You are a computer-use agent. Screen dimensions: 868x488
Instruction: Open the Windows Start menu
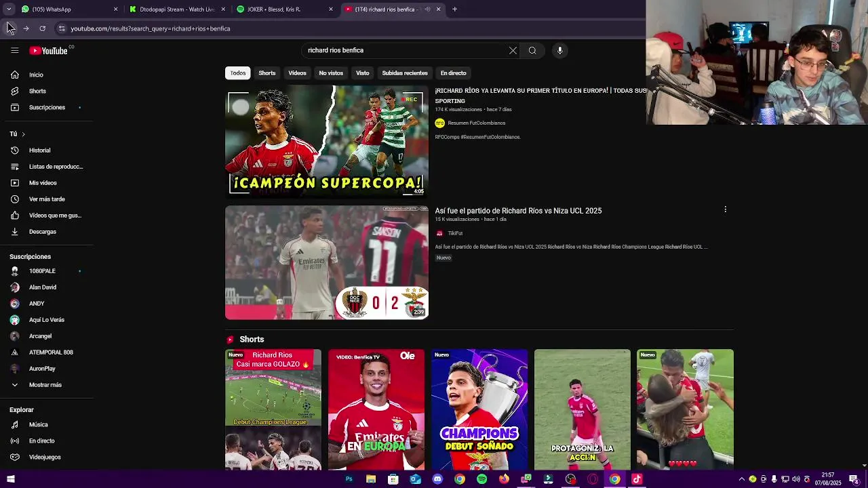[10, 479]
